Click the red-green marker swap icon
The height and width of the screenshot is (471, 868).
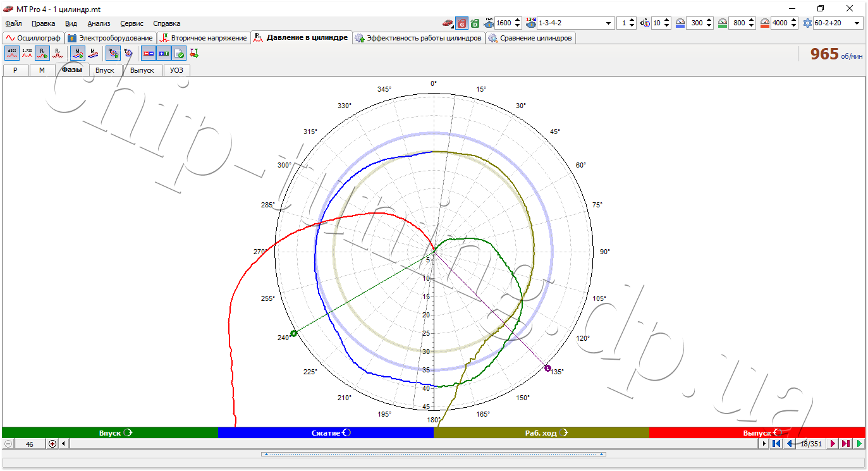pyautogui.click(x=194, y=54)
